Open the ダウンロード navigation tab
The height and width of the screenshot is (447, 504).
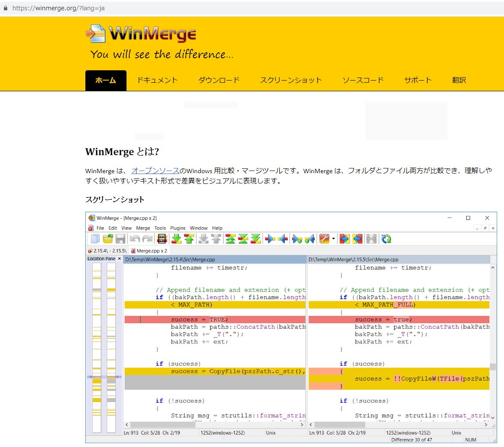219,80
